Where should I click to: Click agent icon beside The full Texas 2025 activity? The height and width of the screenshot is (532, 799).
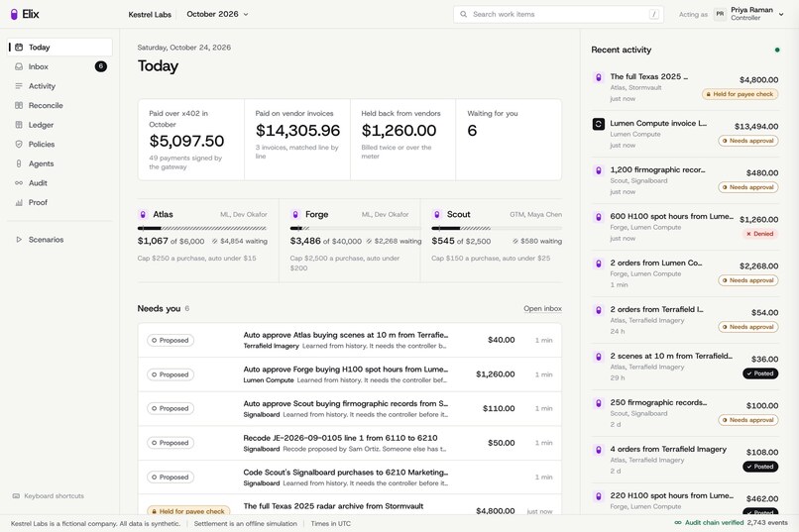pyautogui.click(x=598, y=77)
